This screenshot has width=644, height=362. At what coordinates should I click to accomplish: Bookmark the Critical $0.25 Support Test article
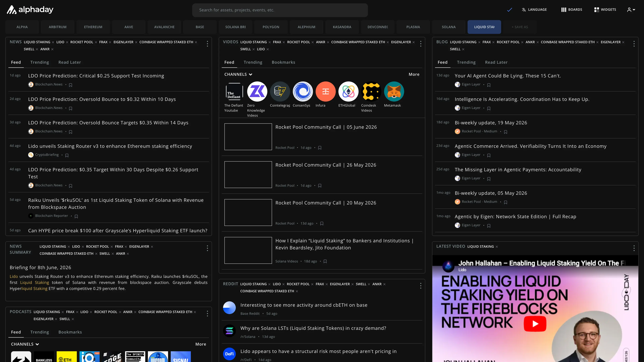70,85
